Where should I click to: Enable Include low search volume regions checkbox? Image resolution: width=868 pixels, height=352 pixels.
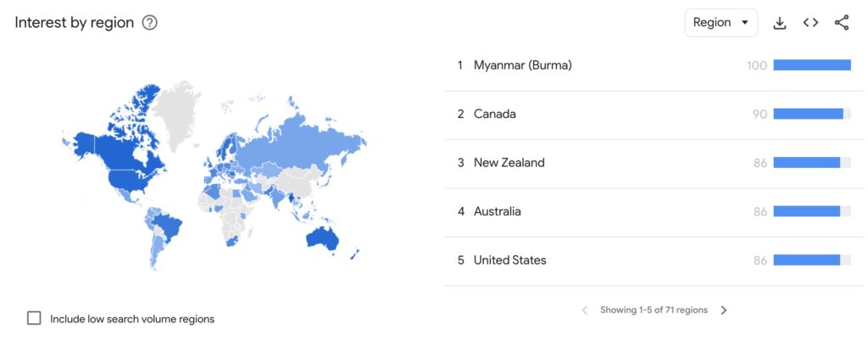pos(34,318)
